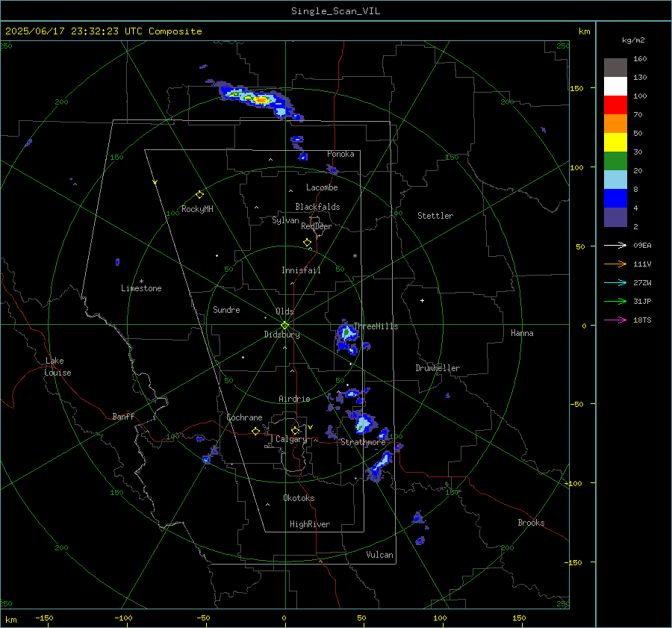Select the green 30 kg/m2 legend color

(615, 161)
